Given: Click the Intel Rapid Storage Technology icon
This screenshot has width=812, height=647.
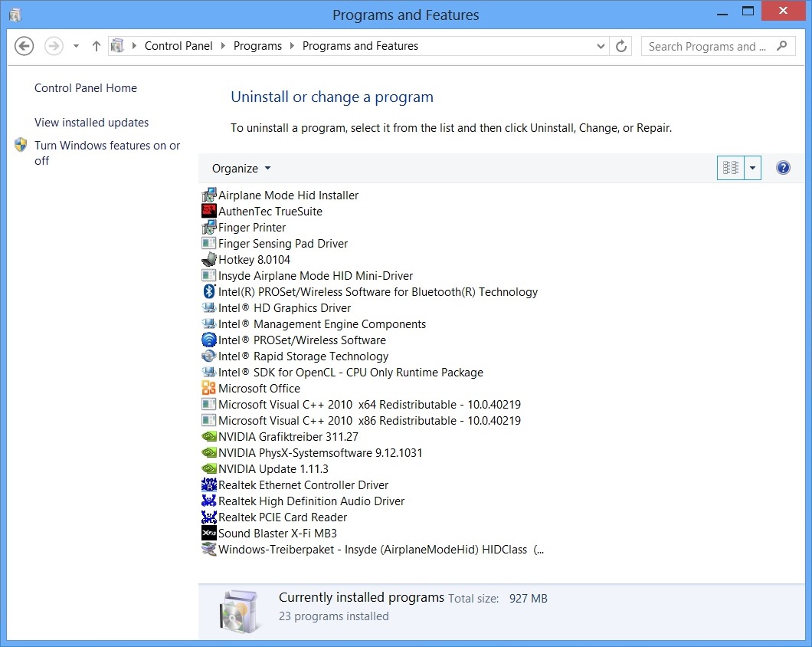Looking at the screenshot, I should (x=208, y=356).
